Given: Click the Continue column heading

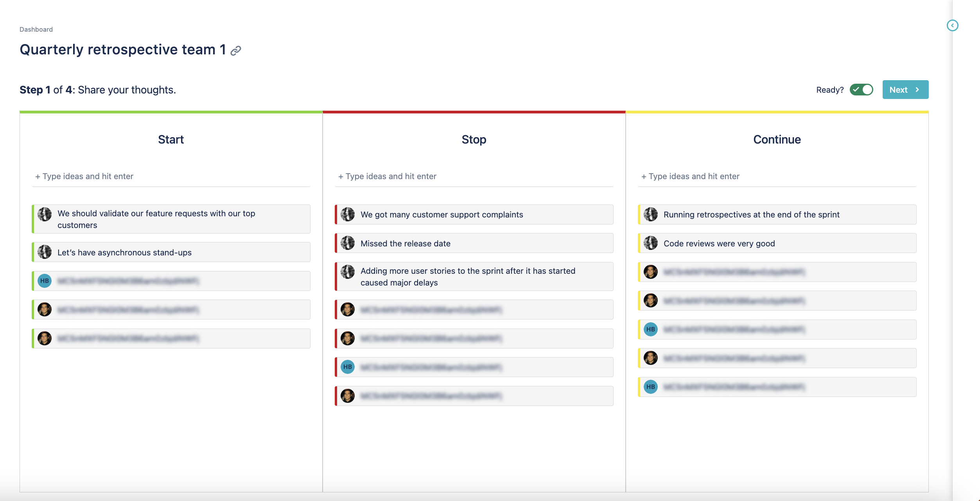Looking at the screenshot, I should (x=777, y=140).
